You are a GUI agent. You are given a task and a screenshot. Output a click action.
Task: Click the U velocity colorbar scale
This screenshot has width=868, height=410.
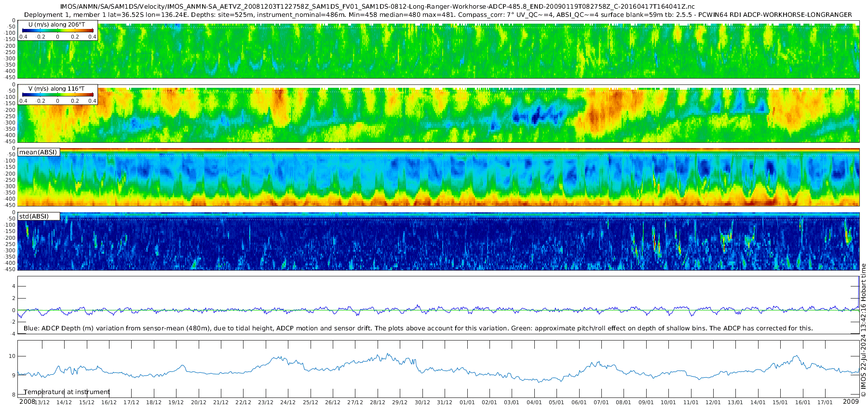click(57, 30)
